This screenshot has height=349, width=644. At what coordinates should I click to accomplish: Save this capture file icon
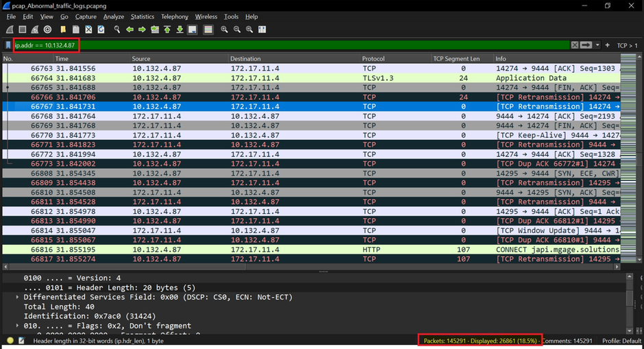click(76, 29)
